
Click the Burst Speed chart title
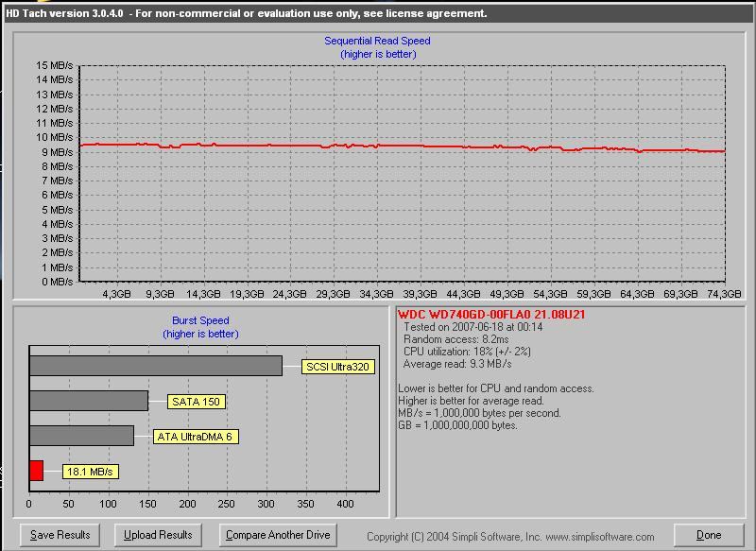pos(200,320)
